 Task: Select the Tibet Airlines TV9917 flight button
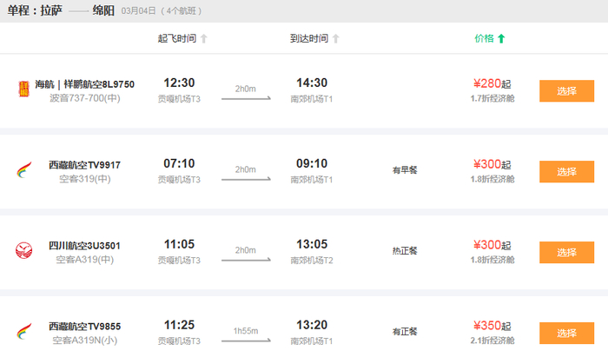(566, 171)
